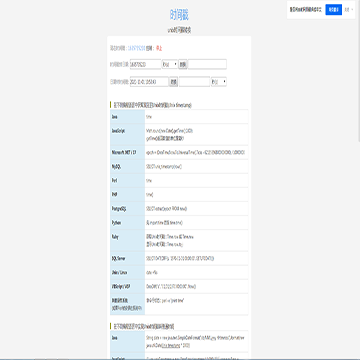The image size is (360, 360).
Task: Click the JavaScript row label in first table
Action: tap(117, 131)
